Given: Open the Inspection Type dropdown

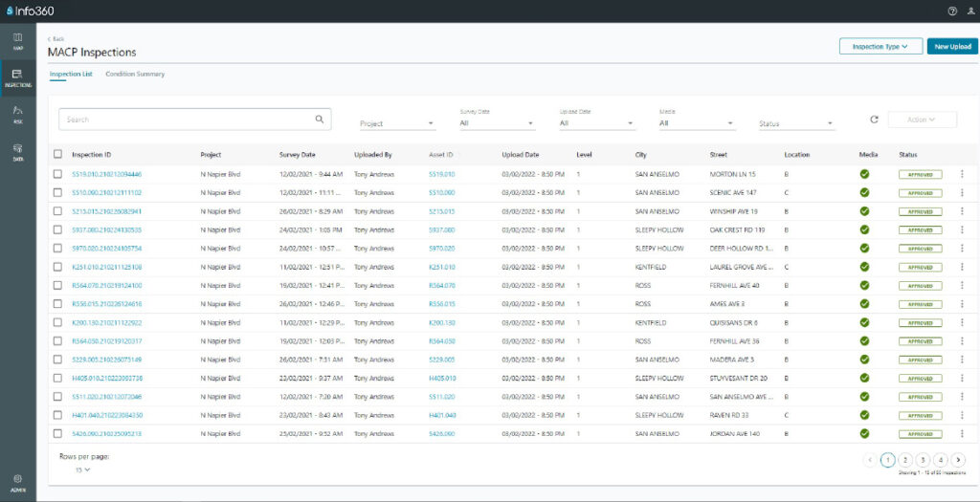Looking at the screenshot, I should 880,46.
